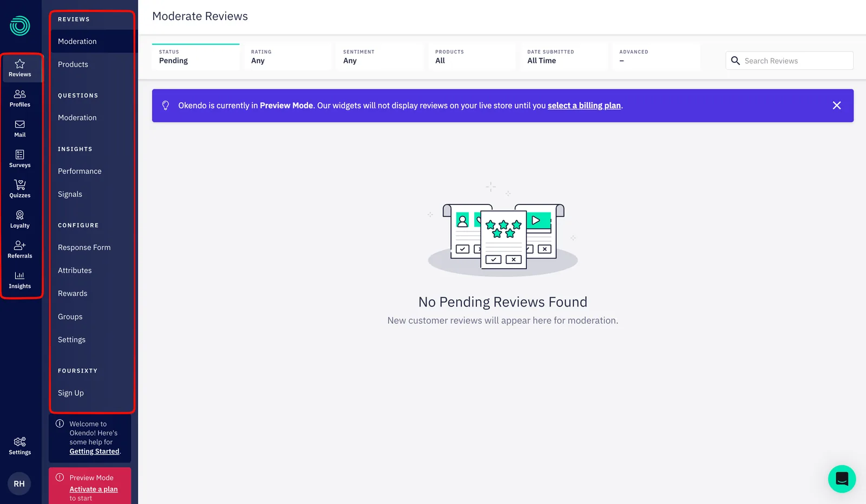Click the Activate a plan link
The width and height of the screenshot is (866, 504).
[94, 489]
